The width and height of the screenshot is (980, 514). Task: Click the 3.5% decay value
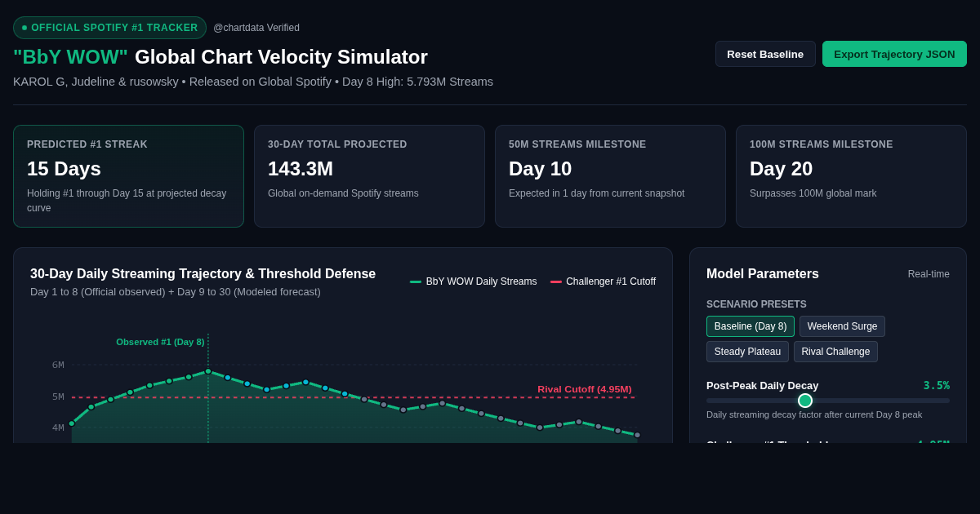[x=937, y=385]
